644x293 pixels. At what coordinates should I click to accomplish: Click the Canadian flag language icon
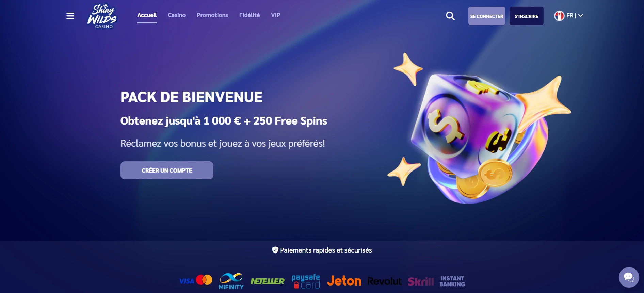pos(559,16)
